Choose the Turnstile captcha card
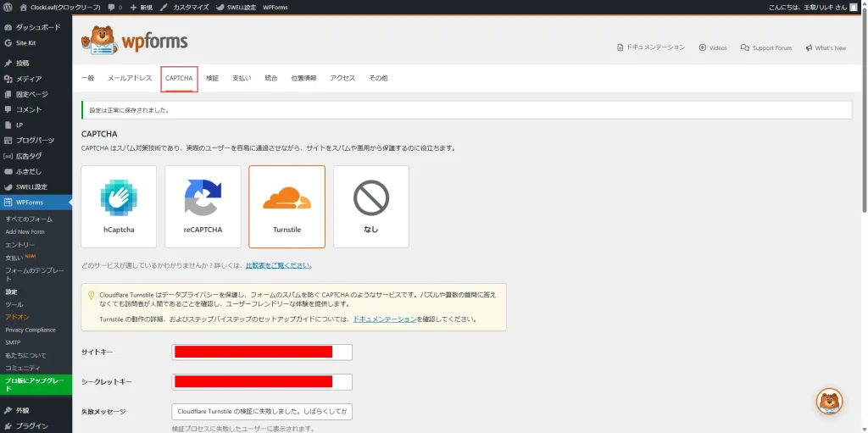The image size is (868, 433). (x=287, y=206)
